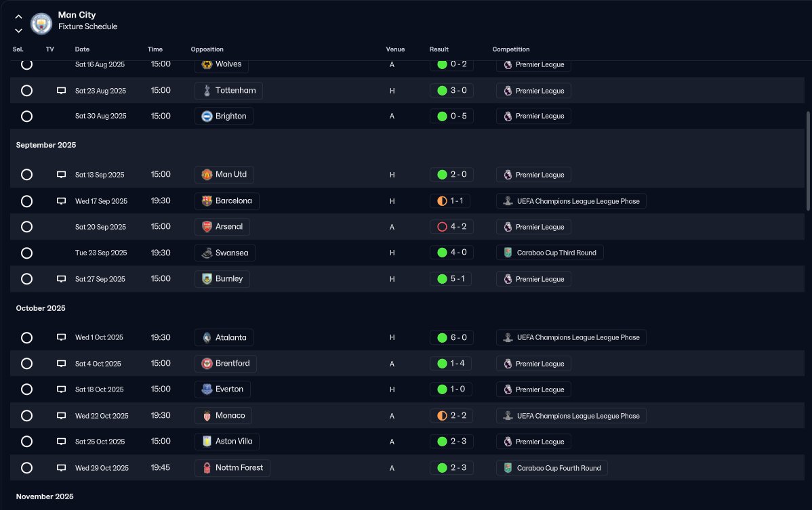The image size is (812, 510).
Task: Sort fixtures by Date column header
Action: coord(82,49)
